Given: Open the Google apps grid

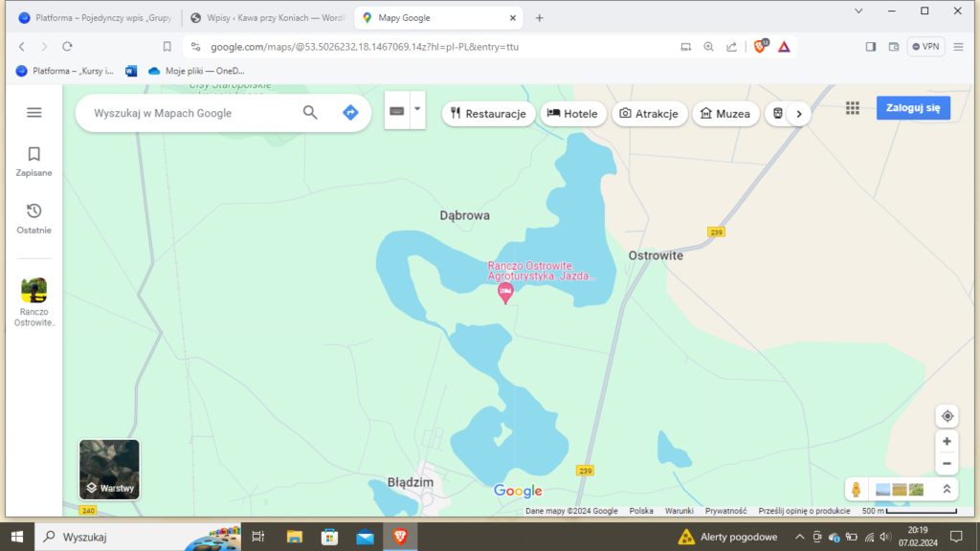Looking at the screenshot, I should pos(853,109).
